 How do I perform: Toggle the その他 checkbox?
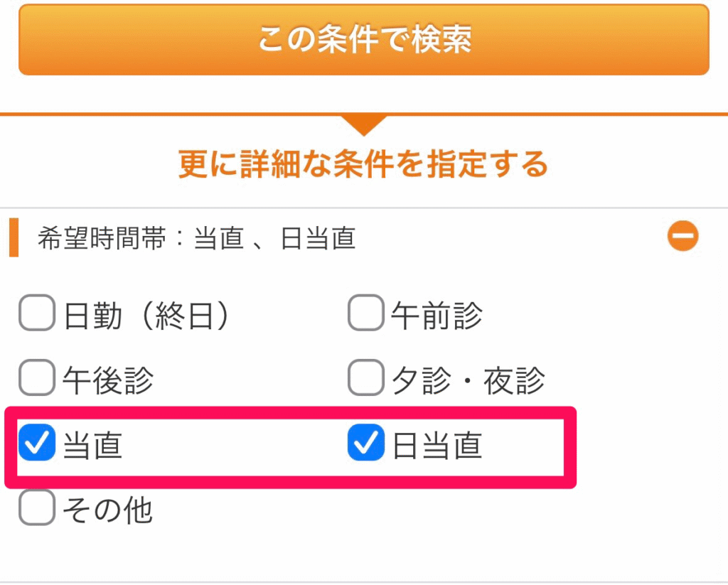[x=37, y=508]
